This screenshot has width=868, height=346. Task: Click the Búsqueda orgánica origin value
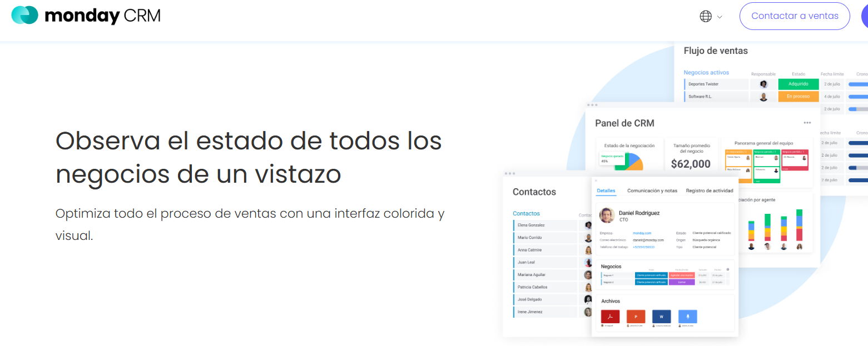[x=706, y=240]
